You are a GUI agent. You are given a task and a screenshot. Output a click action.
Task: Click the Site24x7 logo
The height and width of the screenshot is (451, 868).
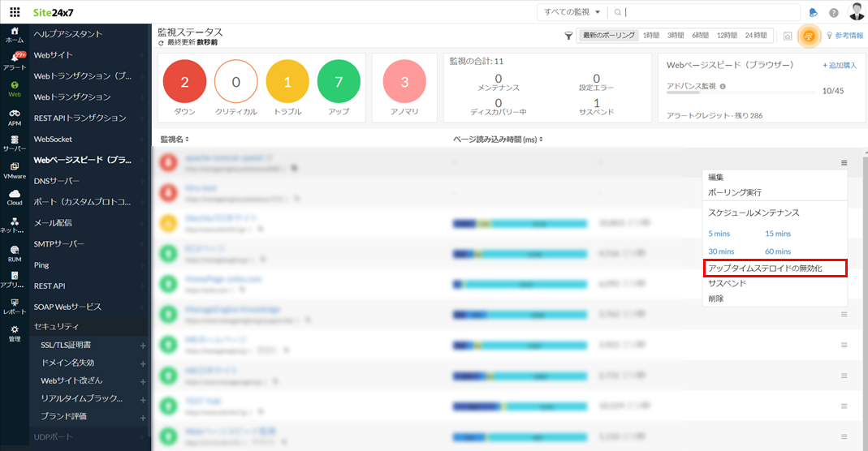pos(53,12)
